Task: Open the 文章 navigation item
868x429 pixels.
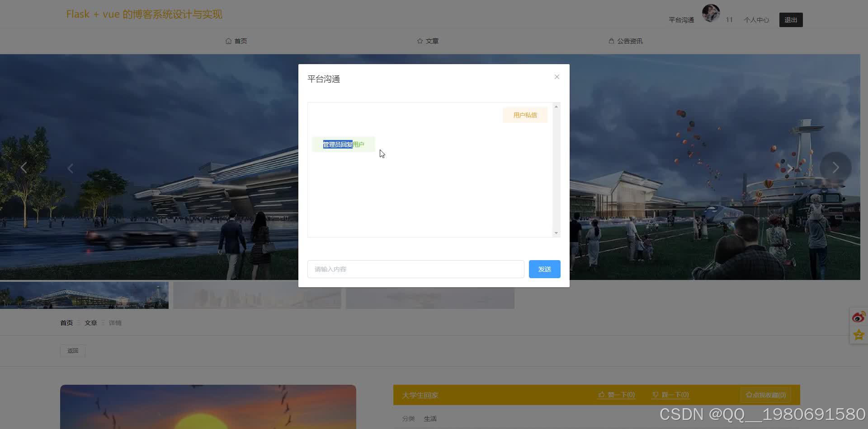Action: point(428,41)
